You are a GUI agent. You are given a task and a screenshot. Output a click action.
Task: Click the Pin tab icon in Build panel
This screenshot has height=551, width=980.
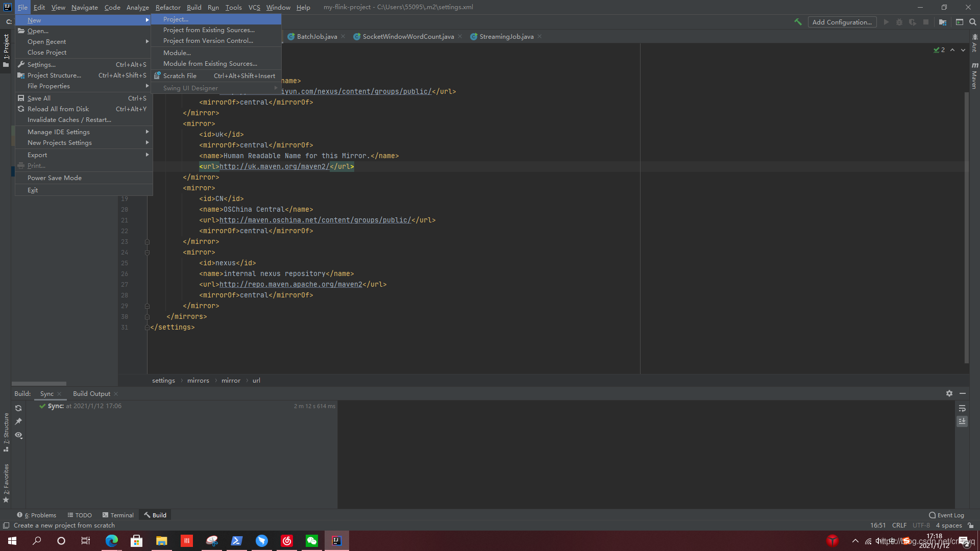18,421
